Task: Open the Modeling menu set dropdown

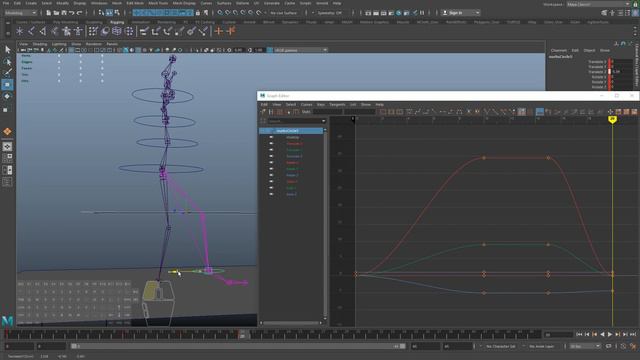Action: click(x=20, y=13)
